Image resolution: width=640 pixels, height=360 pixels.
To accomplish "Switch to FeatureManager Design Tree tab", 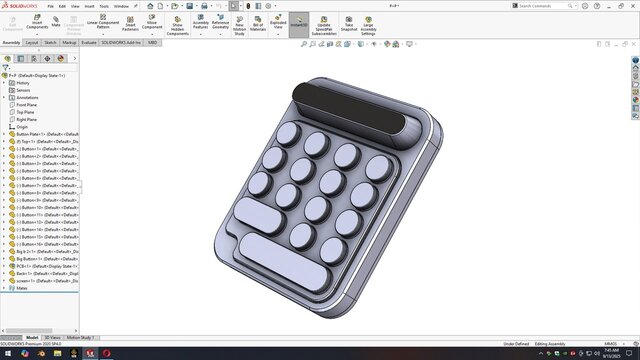I will (7, 58).
